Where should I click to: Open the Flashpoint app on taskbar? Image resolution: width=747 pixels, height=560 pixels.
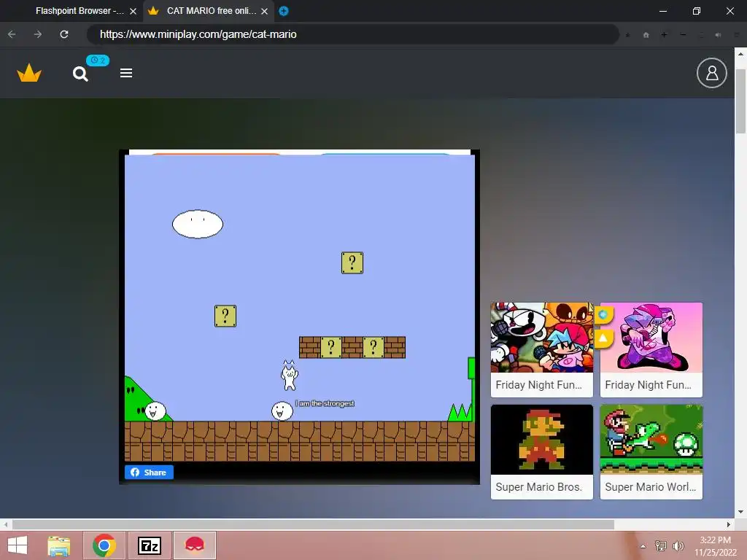coord(194,545)
